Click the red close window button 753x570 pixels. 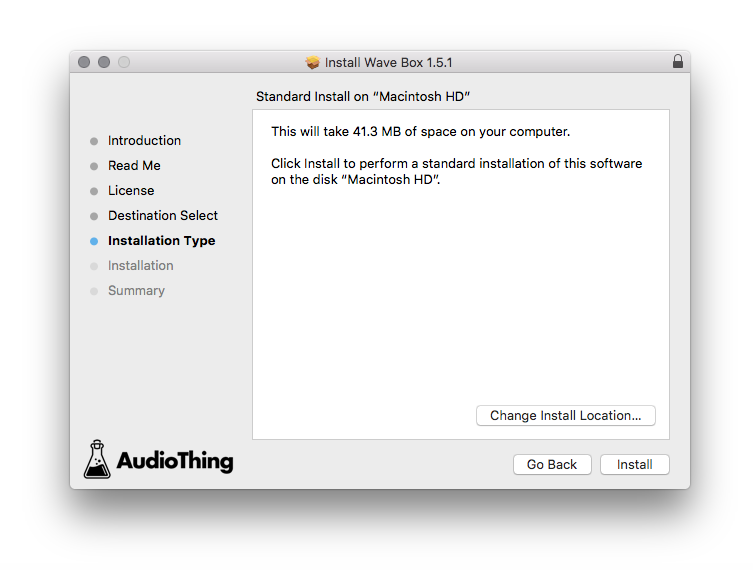(x=84, y=62)
